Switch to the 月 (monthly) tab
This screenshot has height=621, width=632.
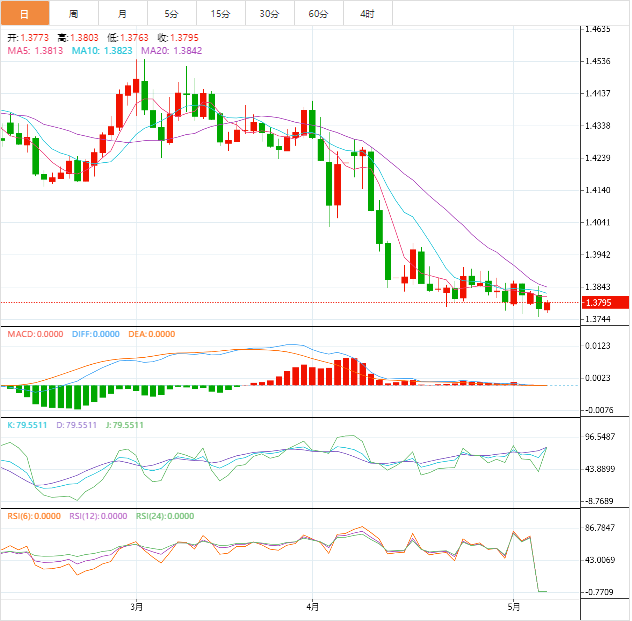click(123, 13)
